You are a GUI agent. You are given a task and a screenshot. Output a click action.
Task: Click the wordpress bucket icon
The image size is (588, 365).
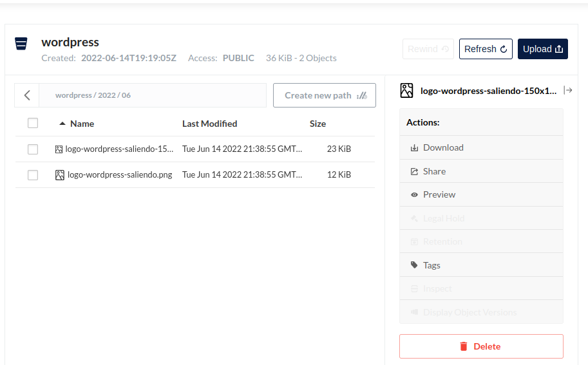click(x=21, y=44)
